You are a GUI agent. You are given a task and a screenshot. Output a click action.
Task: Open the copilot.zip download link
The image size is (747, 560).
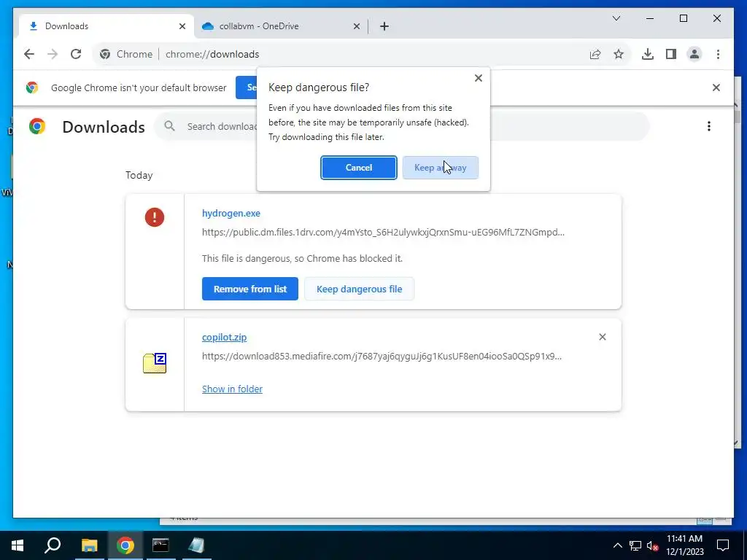coord(225,337)
